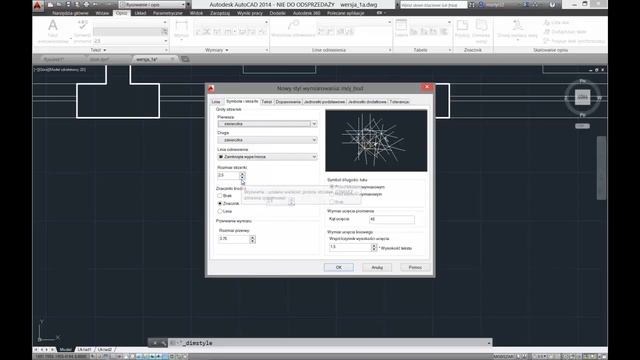Select the Model layout tab
640x360 pixels.
pyautogui.click(x=65, y=349)
